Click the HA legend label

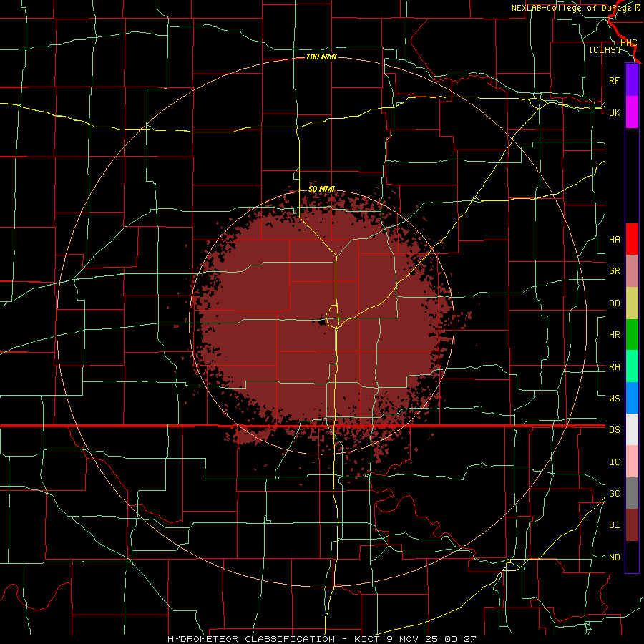pyautogui.click(x=614, y=239)
